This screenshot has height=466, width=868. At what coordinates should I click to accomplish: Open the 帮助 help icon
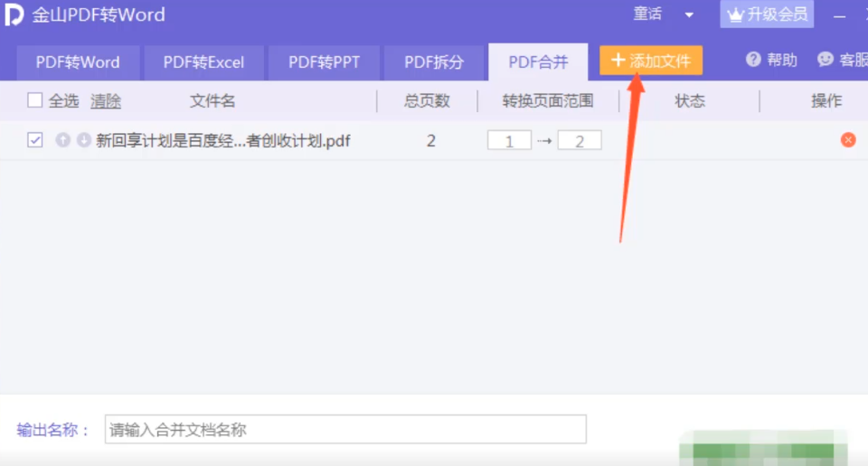[753, 60]
